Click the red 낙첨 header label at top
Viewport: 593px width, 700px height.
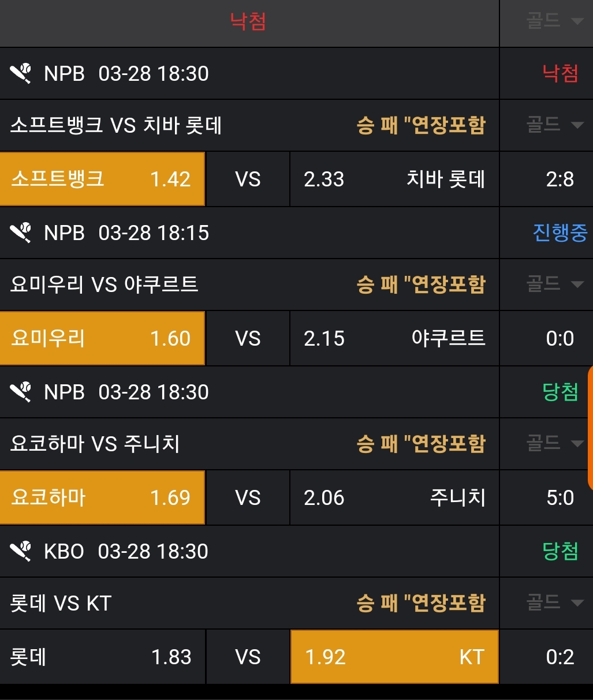point(248,22)
